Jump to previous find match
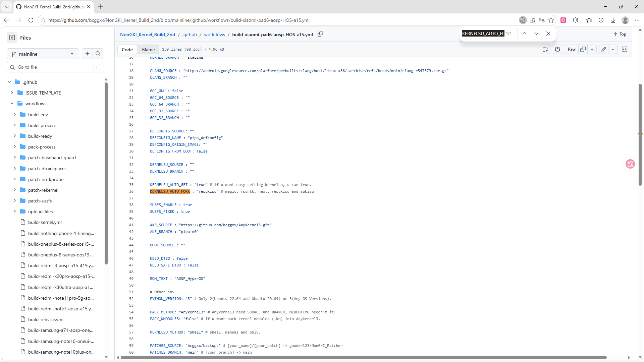 tap(524, 34)
